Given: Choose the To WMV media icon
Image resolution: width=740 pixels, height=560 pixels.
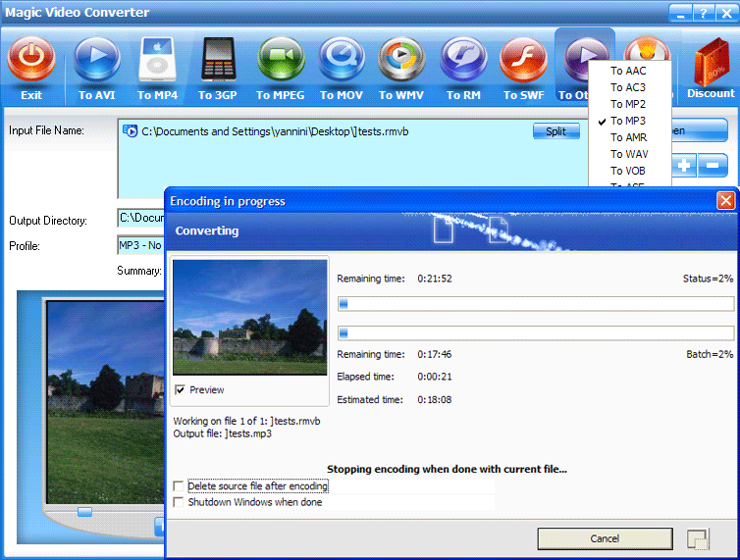Looking at the screenshot, I should [400, 60].
